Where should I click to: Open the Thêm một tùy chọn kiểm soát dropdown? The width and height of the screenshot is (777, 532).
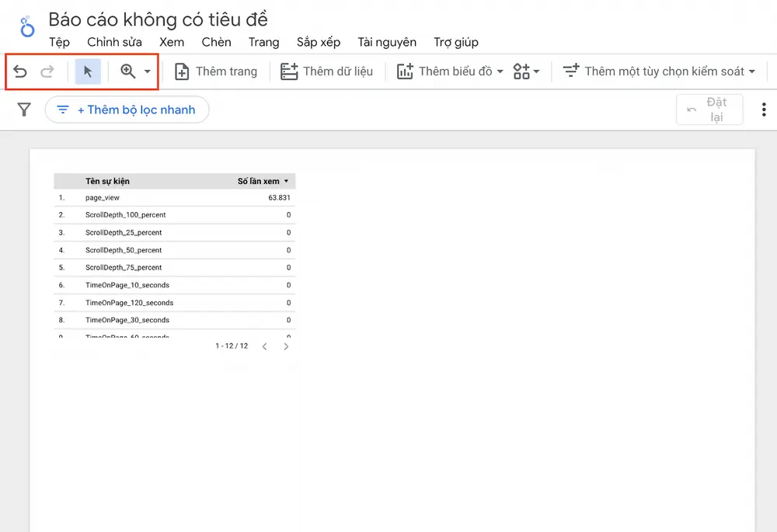[x=659, y=71]
